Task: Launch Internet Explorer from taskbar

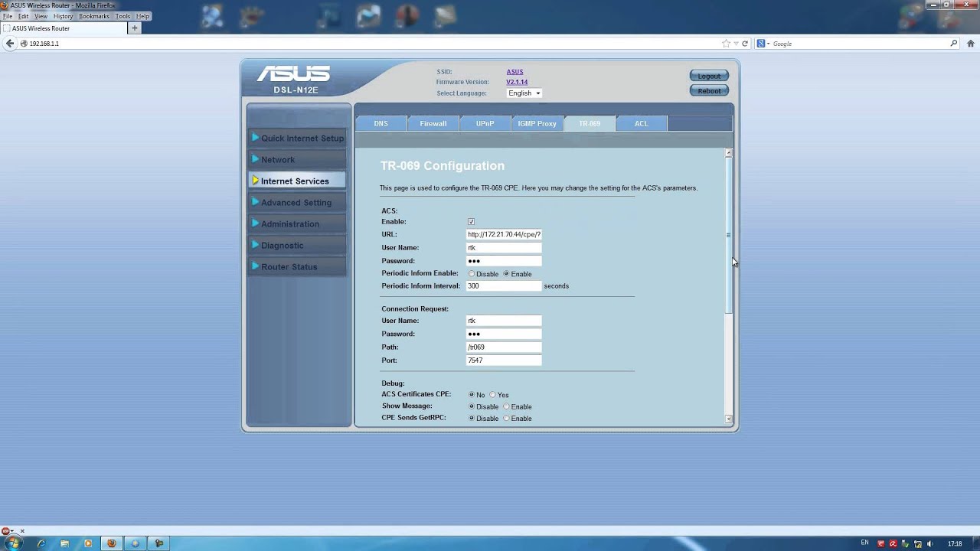Action: click(x=41, y=543)
